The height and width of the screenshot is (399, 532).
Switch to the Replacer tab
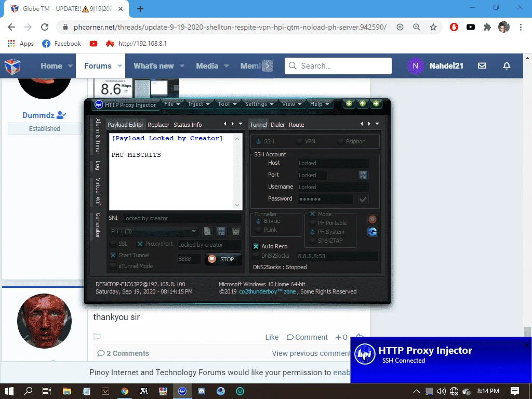[x=158, y=125]
